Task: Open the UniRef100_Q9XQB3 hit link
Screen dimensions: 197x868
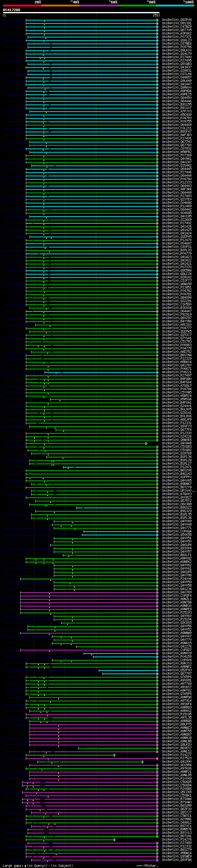Action: pos(177,64)
